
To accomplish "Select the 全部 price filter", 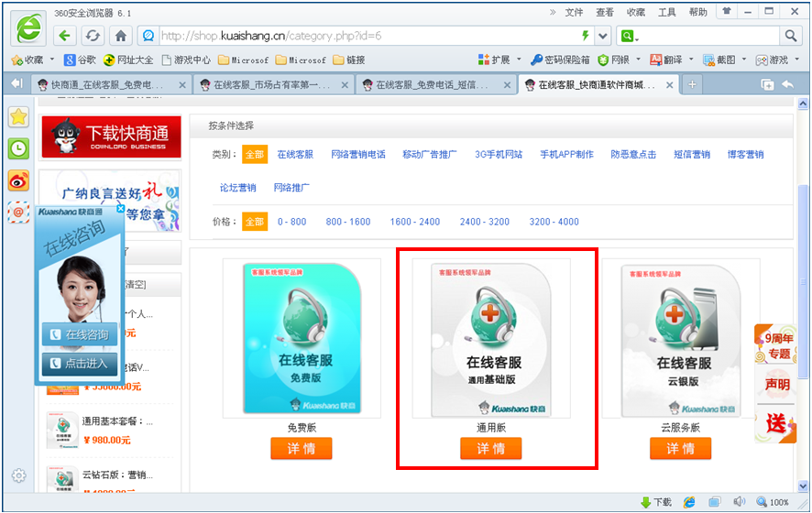I will tap(255, 222).
